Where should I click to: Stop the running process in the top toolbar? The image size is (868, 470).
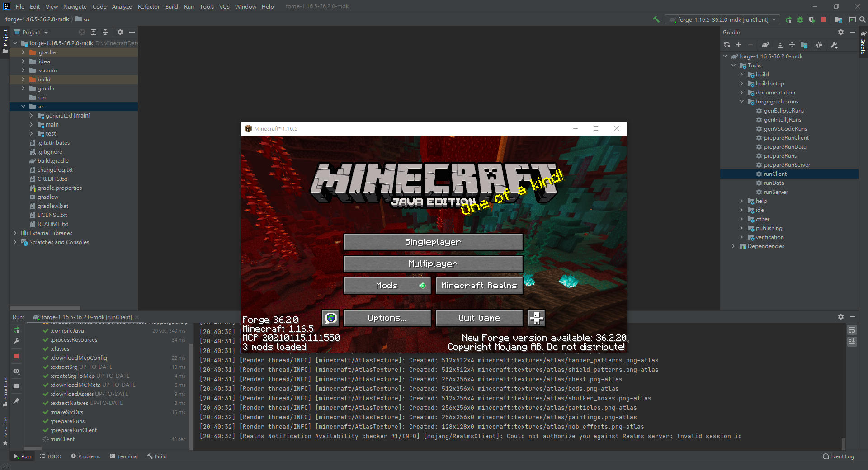click(x=824, y=19)
